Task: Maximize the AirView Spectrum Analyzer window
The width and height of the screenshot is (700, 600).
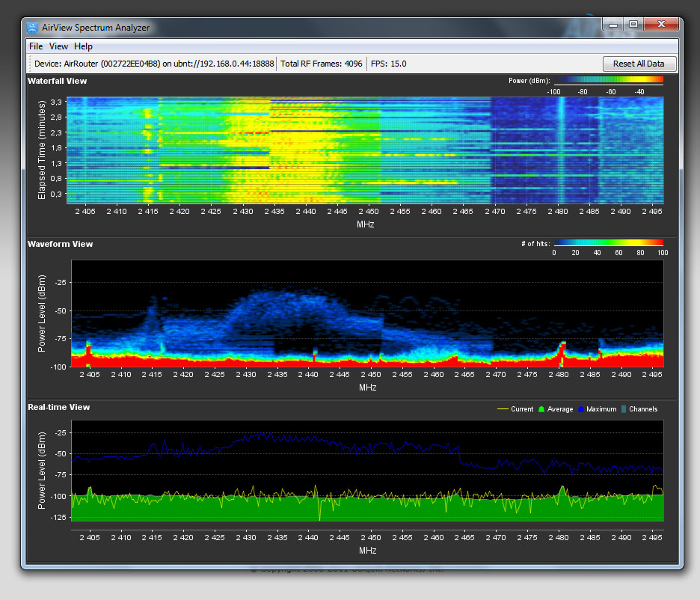Action: (x=633, y=25)
